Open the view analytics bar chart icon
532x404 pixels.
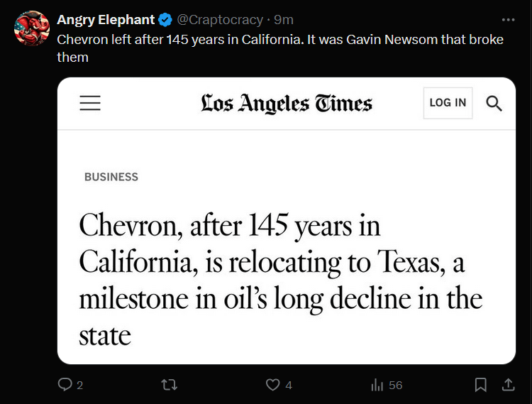pos(377,385)
